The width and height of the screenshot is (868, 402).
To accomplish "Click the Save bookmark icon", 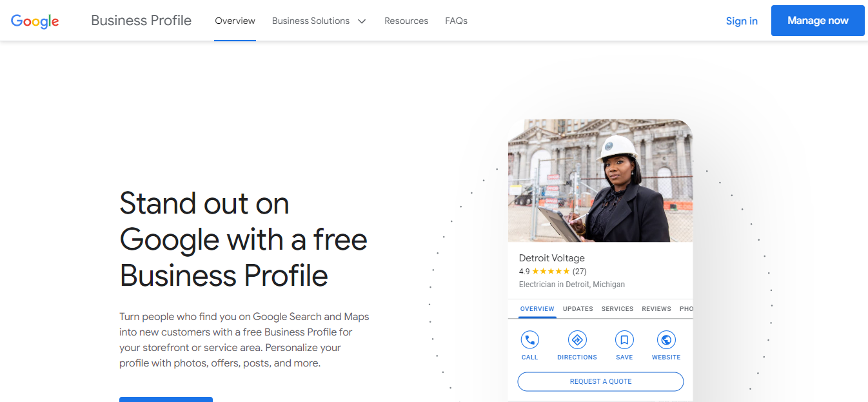I will [x=624, y=339].
